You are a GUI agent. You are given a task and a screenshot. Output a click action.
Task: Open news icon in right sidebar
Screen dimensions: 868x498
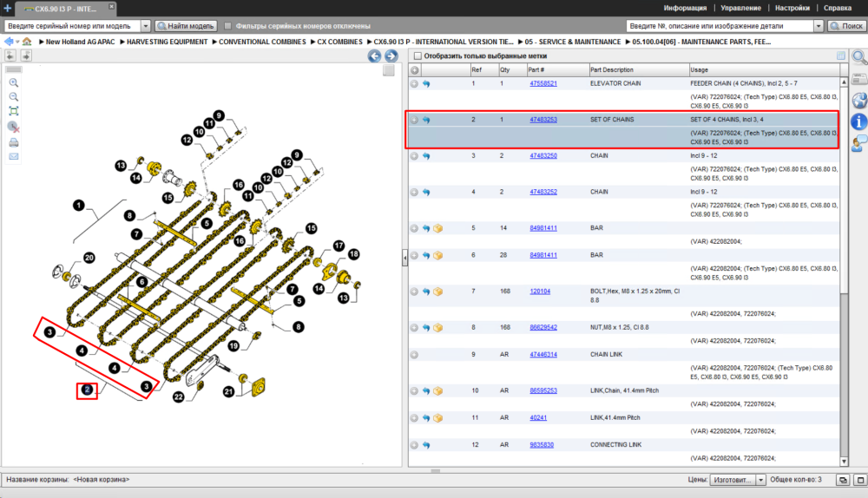point(858,79)
